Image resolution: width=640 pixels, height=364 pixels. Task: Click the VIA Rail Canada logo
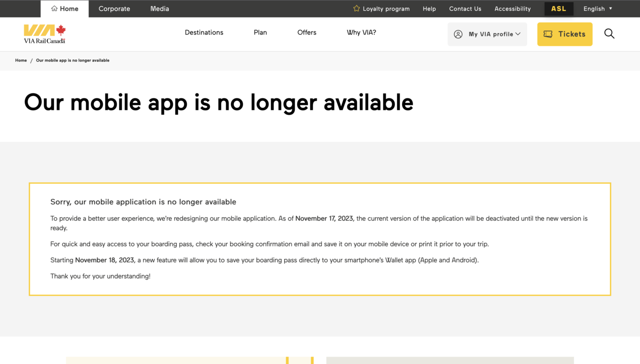[45, 34]
